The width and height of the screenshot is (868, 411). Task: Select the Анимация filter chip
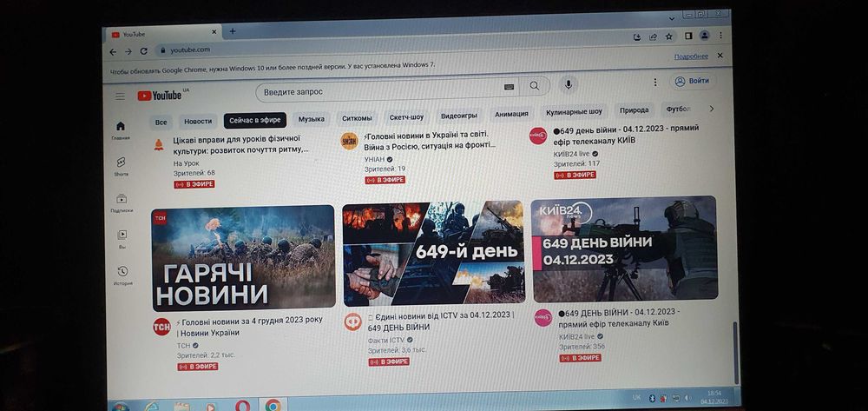[x=511, y=114]
